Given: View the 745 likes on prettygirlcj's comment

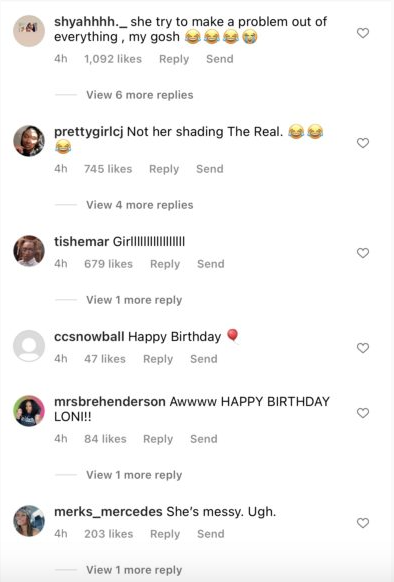Looking at the screenshot, I should [x=108, y=169].
